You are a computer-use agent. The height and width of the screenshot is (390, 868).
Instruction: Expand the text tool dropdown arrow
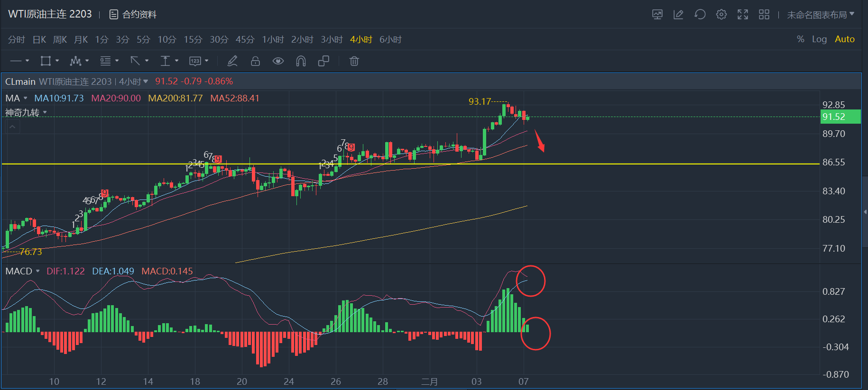click(177, 61)
